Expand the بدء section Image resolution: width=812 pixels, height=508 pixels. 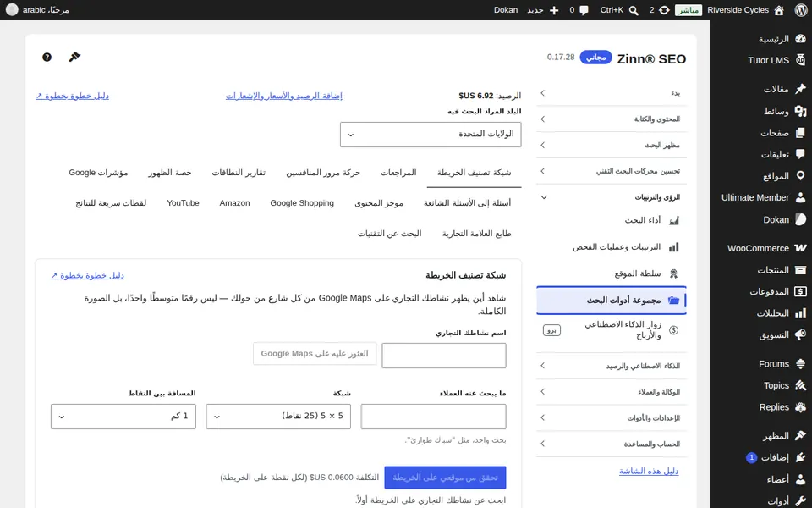(612, 93)
